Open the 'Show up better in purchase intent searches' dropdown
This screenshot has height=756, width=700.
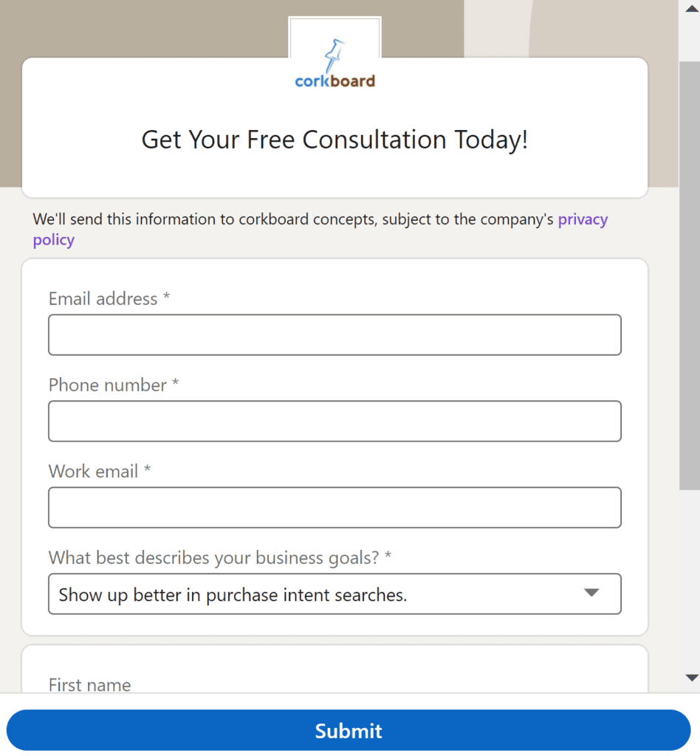point(318,594)
